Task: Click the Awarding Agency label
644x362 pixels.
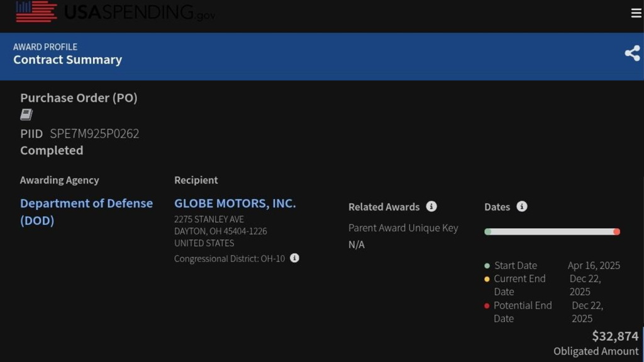Action: click(60, 180)
